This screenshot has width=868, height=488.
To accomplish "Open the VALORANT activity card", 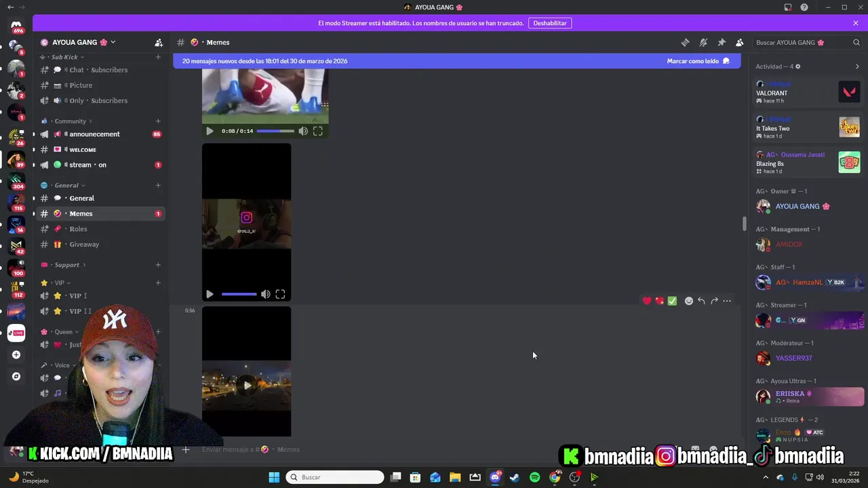I will click(808, 91).
